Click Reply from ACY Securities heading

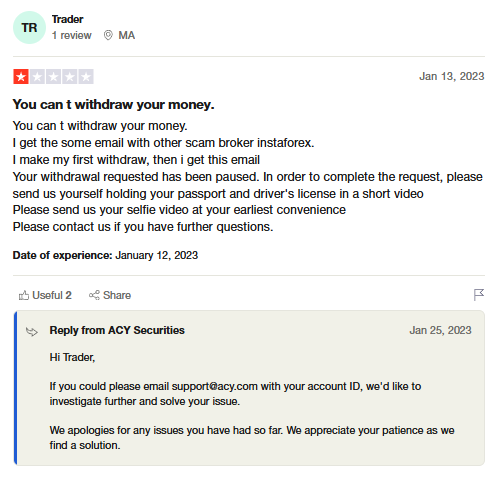tap(117, 330)
